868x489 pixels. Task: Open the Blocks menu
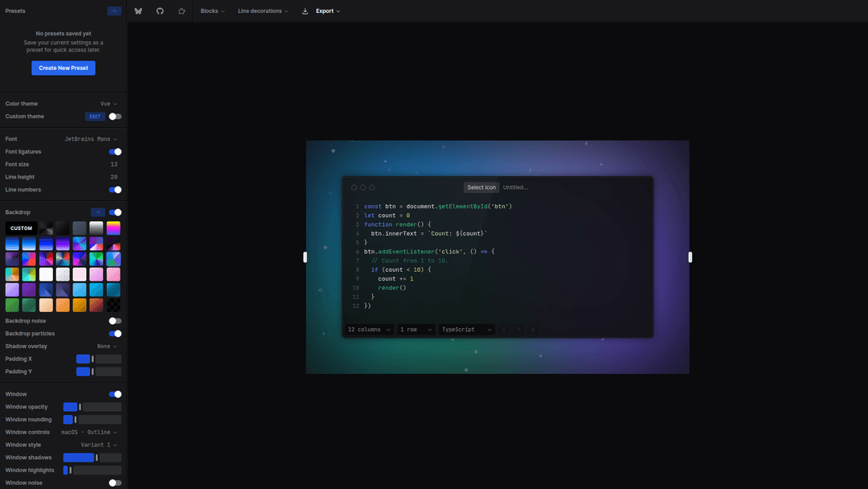pos(212,11)
